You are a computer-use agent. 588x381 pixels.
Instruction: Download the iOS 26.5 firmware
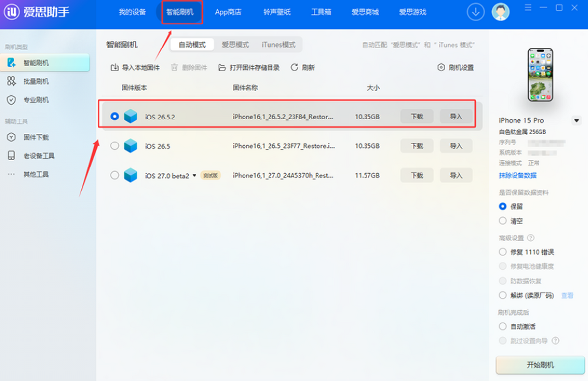click(417, 146)
